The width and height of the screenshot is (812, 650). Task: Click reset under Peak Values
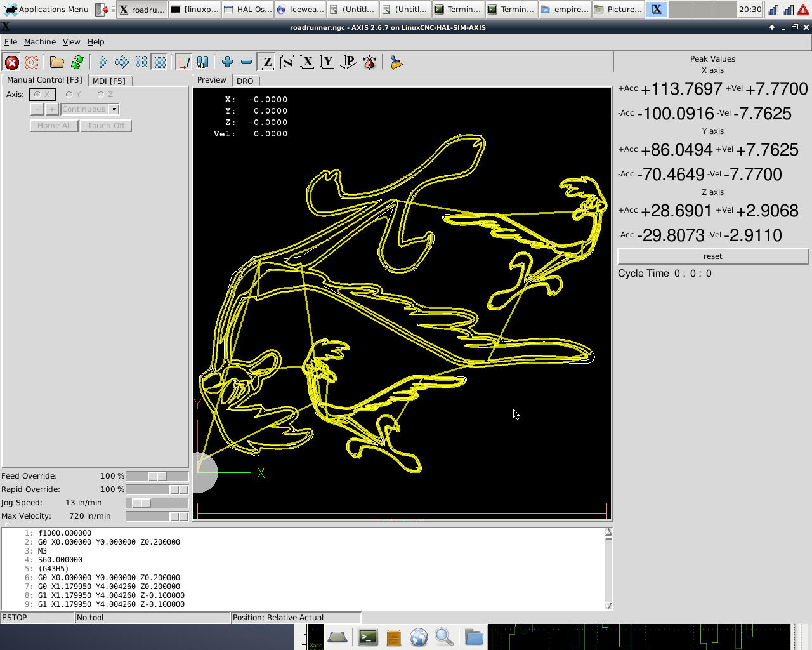tap(713, 256)
